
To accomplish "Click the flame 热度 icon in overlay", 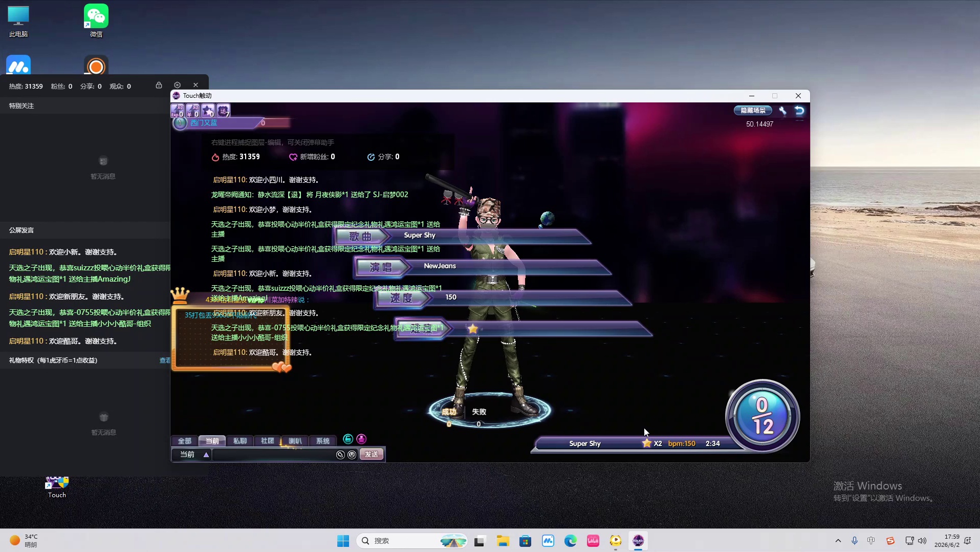I will [x=215, y=157].
